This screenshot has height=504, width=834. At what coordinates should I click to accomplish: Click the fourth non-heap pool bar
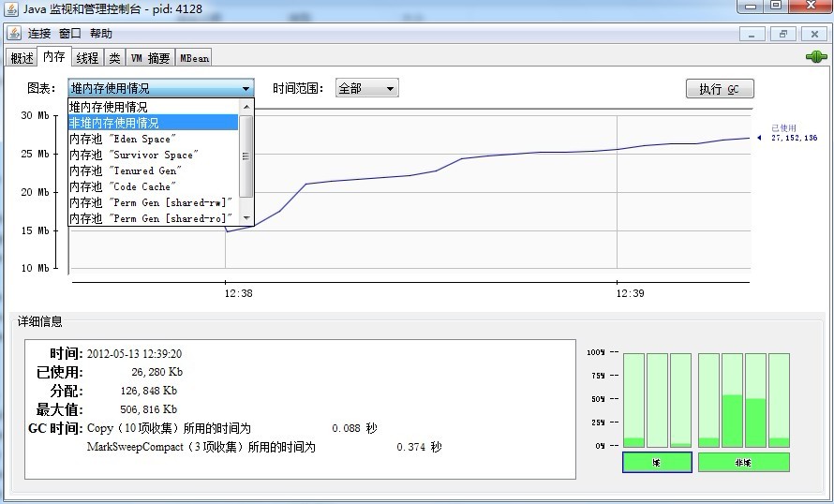(x=780, y=400)
